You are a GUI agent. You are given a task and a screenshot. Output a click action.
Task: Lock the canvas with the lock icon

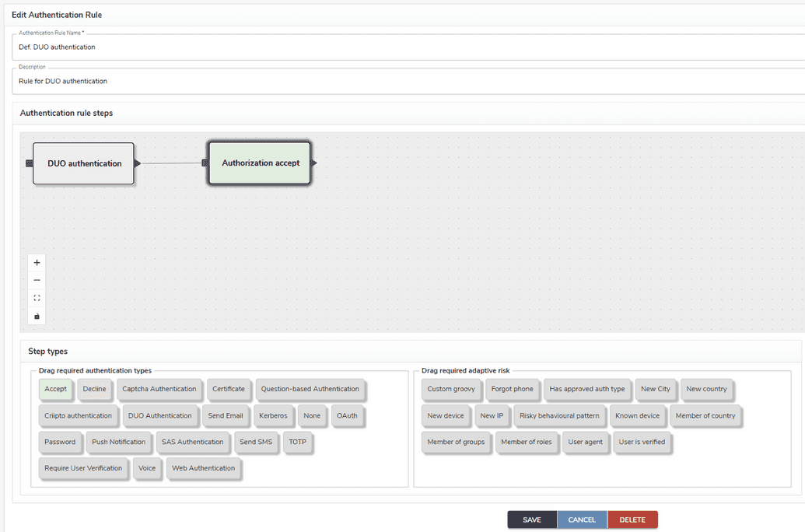point(37,316)
